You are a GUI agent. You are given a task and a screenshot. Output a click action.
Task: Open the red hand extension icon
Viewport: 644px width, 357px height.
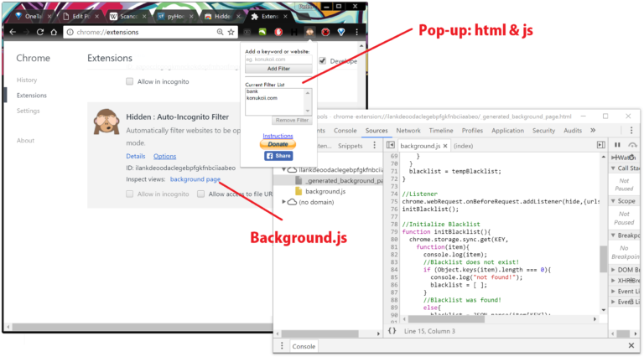(278, 32)
